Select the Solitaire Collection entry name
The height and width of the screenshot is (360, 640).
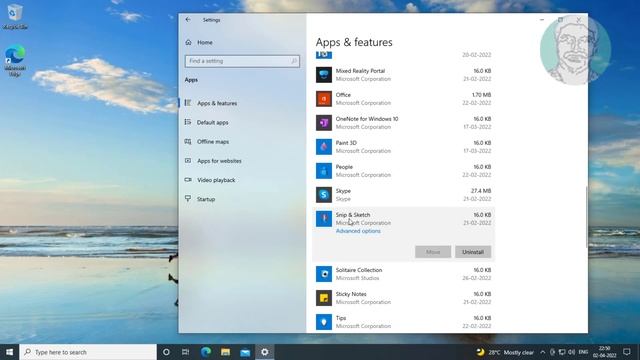(x=359, y=270)
